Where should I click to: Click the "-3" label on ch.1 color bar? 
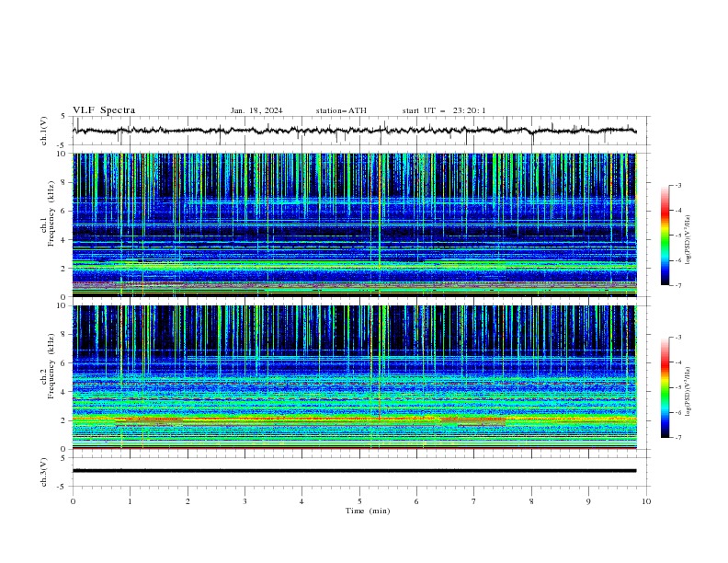pyautogui.click(x=678, y=185)
